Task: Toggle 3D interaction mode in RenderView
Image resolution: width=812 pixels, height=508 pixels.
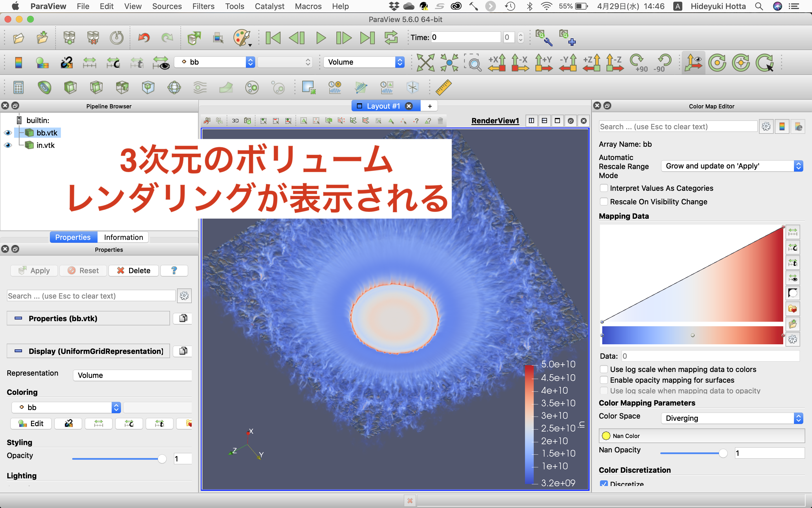Action: 235,121
